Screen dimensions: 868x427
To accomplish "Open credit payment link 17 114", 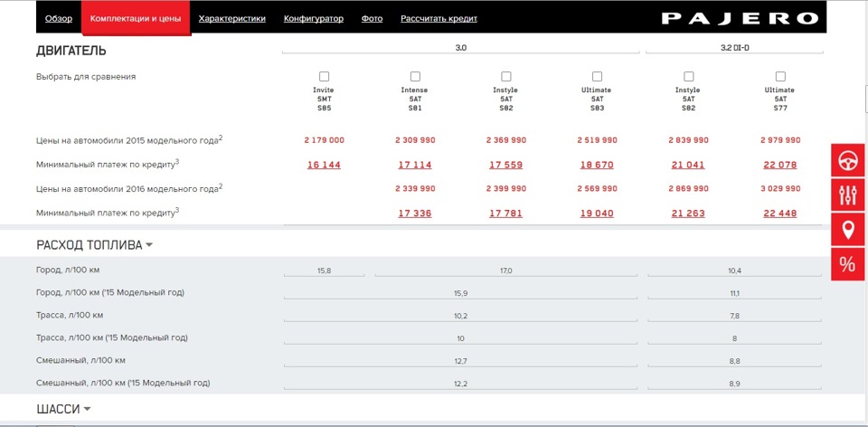I will click(x=415, y=165).
